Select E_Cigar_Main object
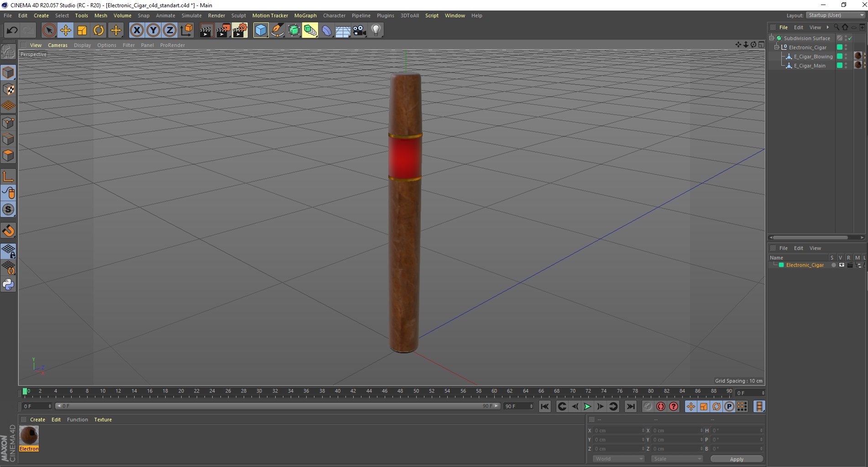The image size is (868, 467). pos(809,66)
